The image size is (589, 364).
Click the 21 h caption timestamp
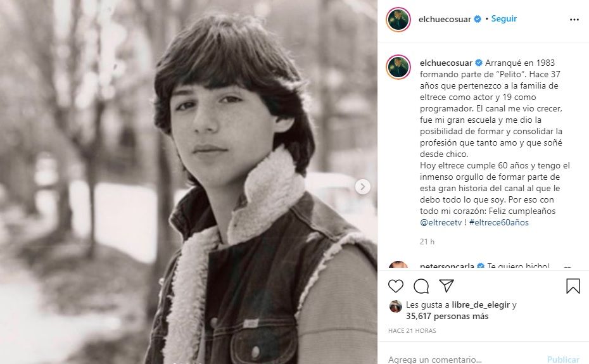(x=427, y=241)
